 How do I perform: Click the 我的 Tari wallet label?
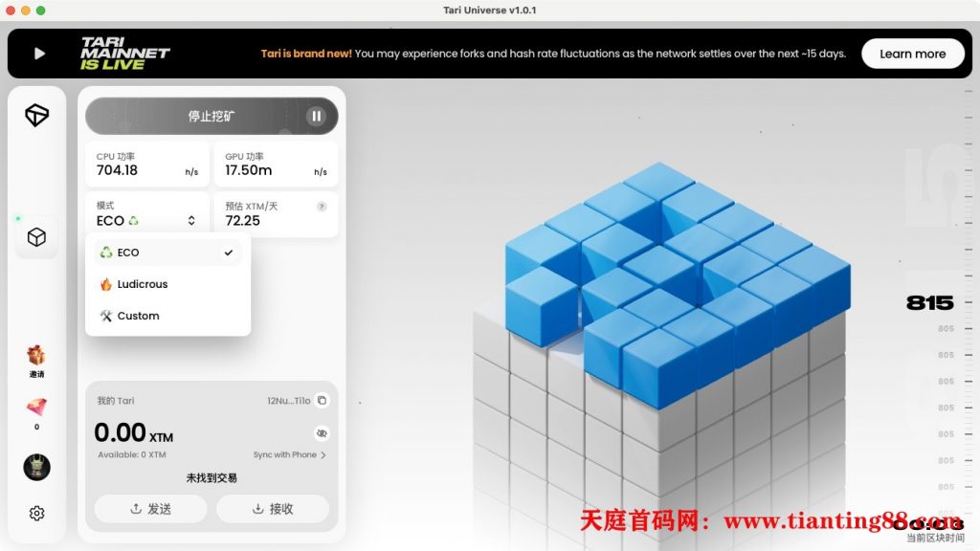tap(116, 401)
